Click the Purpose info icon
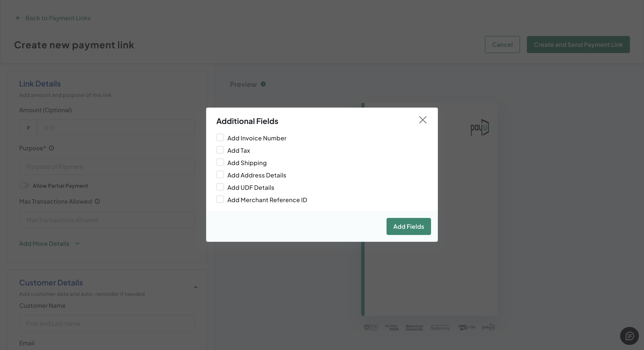The width and height of the screenshot is (644, 350). click(52, 148)
